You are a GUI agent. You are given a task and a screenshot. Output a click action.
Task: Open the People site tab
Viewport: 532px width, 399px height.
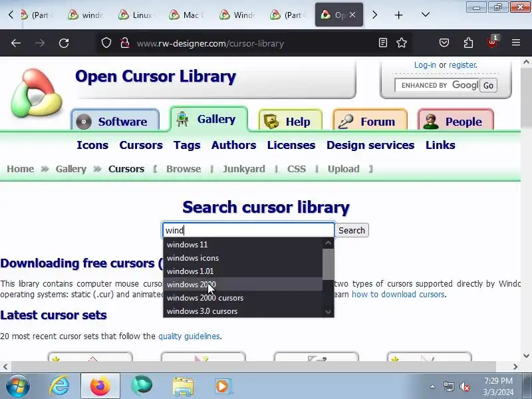tap(456, 121)
